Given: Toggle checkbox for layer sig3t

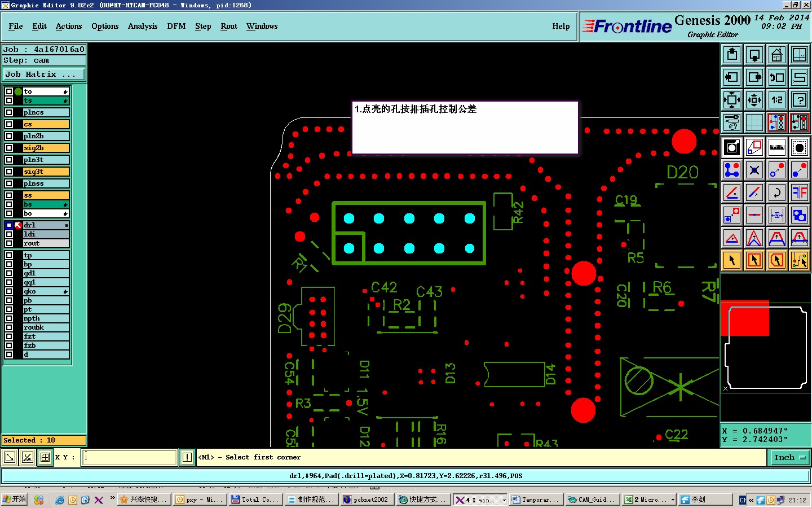Looking at the screenshot, I should tap(9, 172).
